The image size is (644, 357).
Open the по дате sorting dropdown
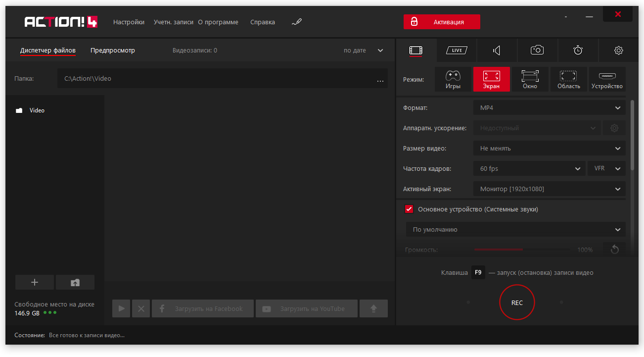tap(364, 51)
